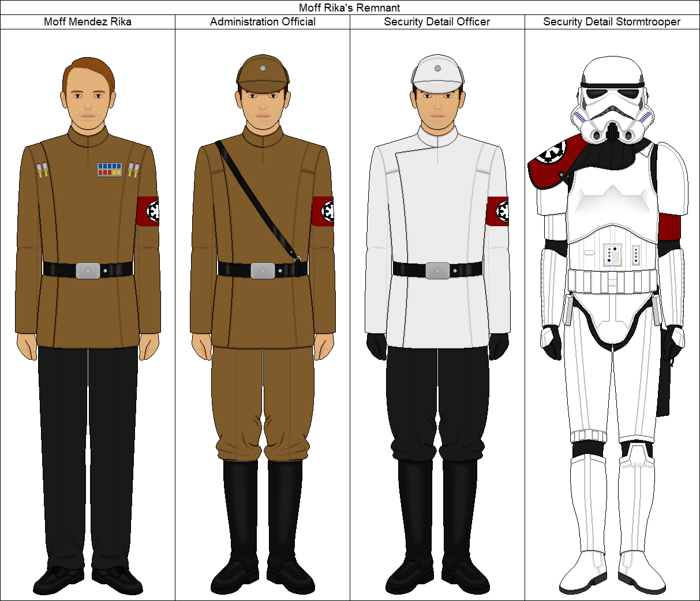Click the "Moff Rika's Remnant" title text

pos(350,7)
